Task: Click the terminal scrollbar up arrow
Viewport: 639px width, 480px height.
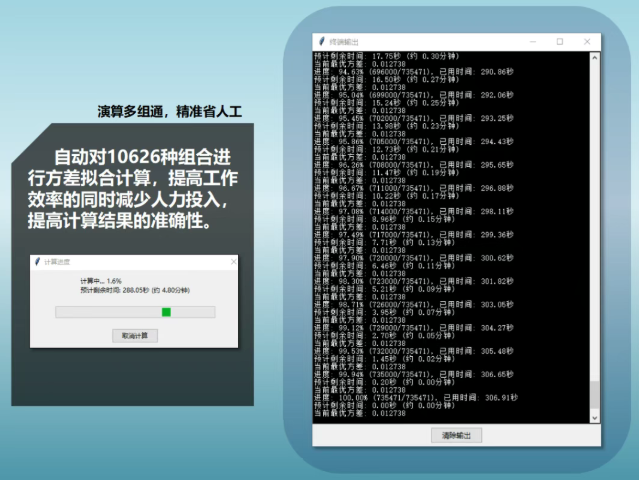Action: 595,56
